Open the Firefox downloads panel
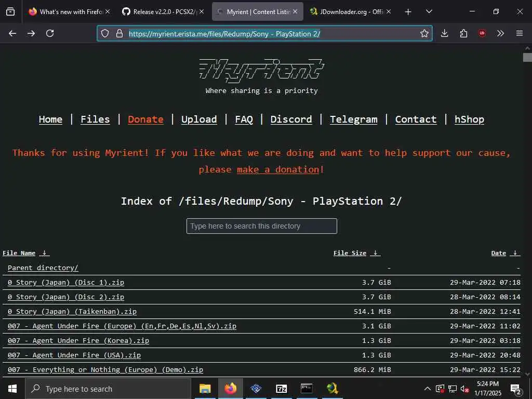 point(445,33)
